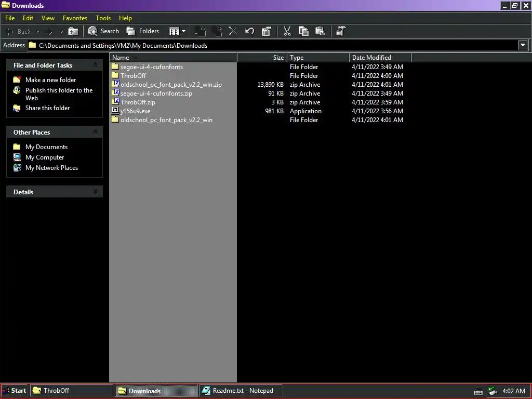The image size is (532, 399).
Task: Sort files by Type column header
Action: pos(318,57)
